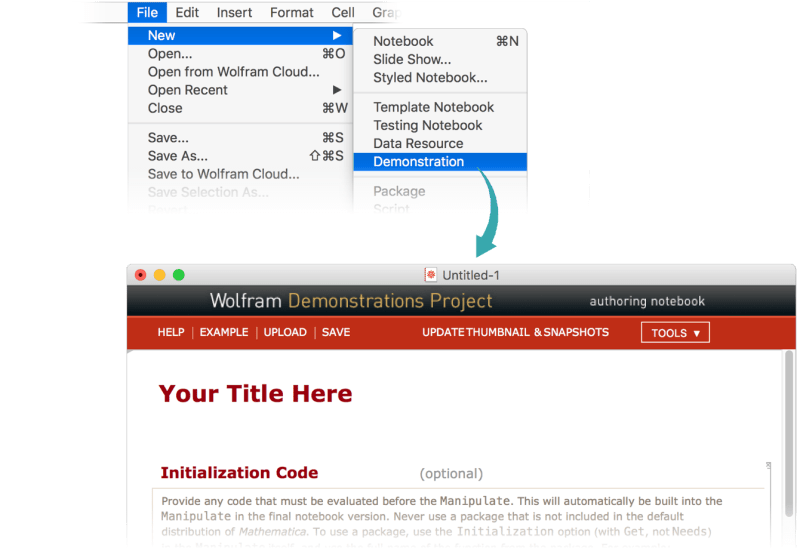The height and width of the screenshot is (548, 800).
Task: Click the Wolfram Demonstrations Project banner title
Action: click(x=351, y=301)
